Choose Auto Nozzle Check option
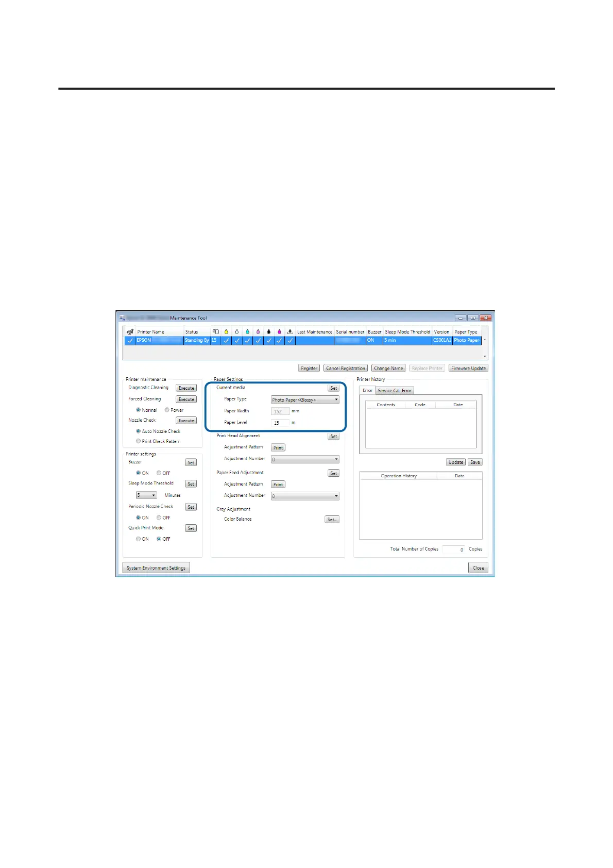This screenshot has width=613, height=868. click(138, 431)
